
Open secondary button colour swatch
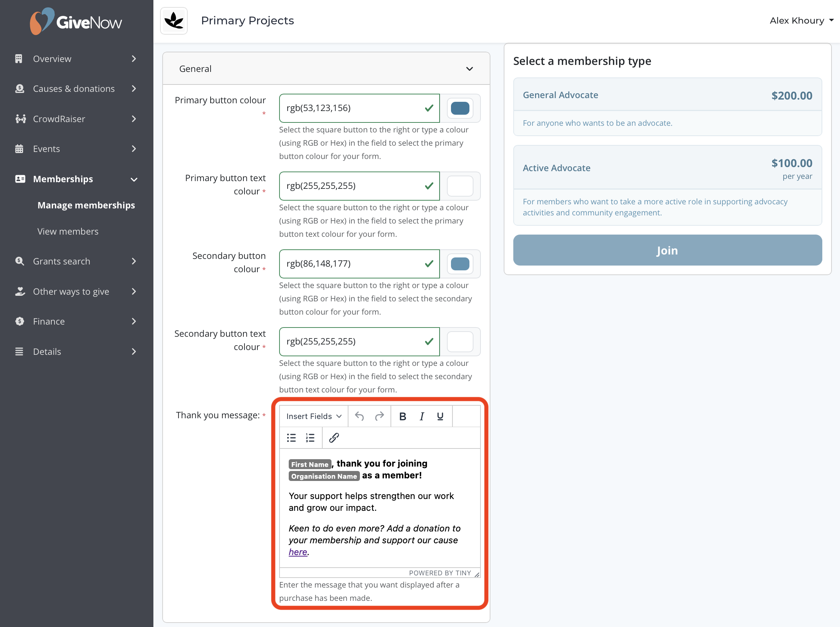pyautogui.click(x=460, y=264)
